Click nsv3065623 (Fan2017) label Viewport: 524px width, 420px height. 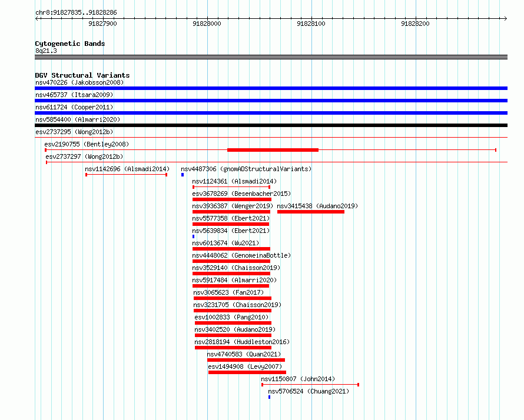pos(228,292)
